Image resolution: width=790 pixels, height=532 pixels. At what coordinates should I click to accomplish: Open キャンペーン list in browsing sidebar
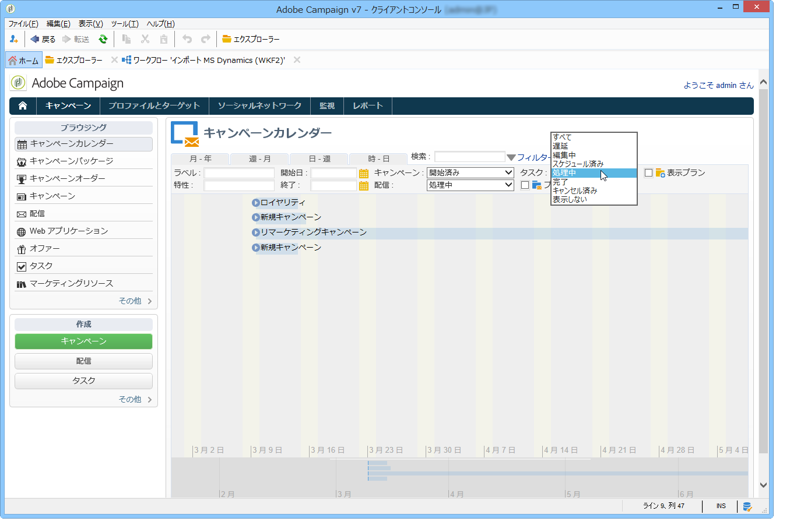pyautogui.click(x=83, y=196)
